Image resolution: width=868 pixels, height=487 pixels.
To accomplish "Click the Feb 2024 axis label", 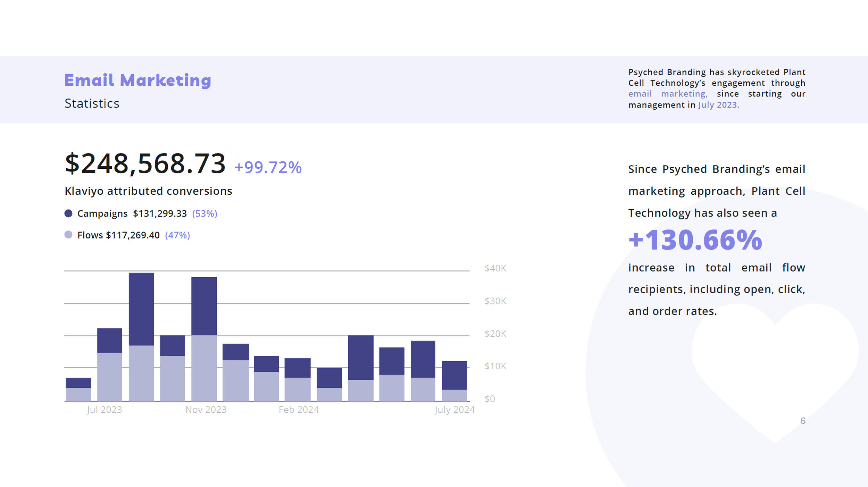I will point(299,410).
